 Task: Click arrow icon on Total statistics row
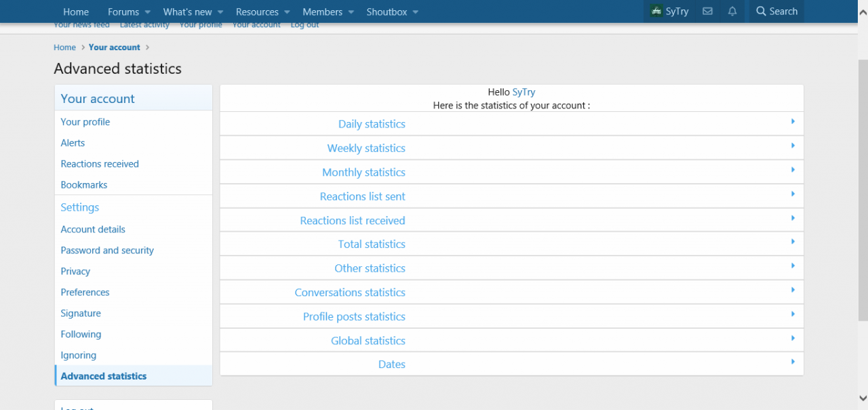pyautogui.click(x=793, y=242)
